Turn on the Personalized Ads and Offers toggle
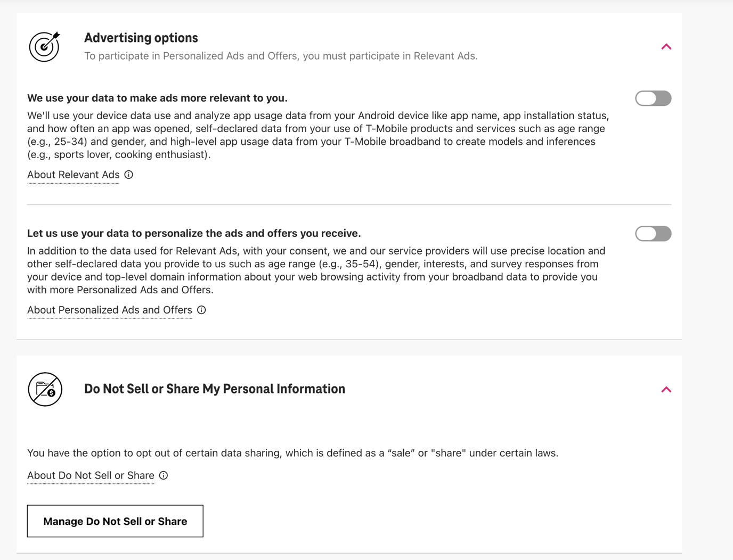Viewport: 733px width, 560px height. click(x=653, y=234)
